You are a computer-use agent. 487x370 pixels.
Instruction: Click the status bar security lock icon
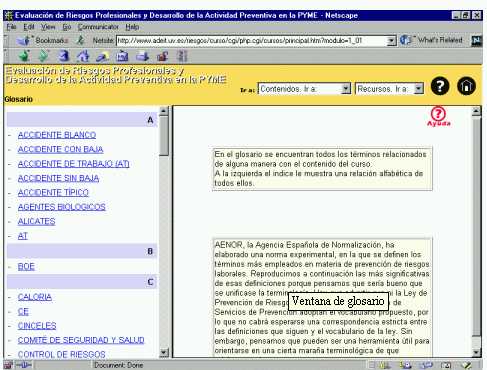[8, 365]
